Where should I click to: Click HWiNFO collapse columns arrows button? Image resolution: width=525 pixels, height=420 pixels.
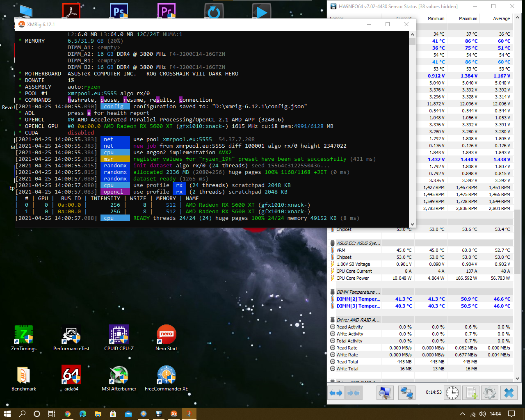click(354, 393)
